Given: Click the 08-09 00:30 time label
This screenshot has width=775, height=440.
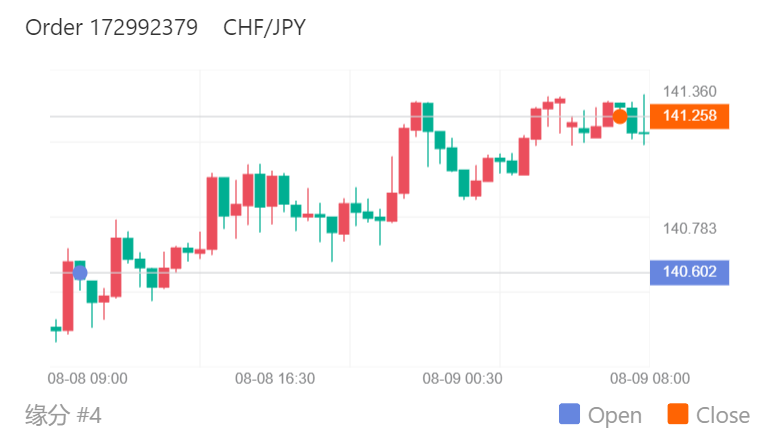Looking at the screenshot, I should tap(462, 379).
